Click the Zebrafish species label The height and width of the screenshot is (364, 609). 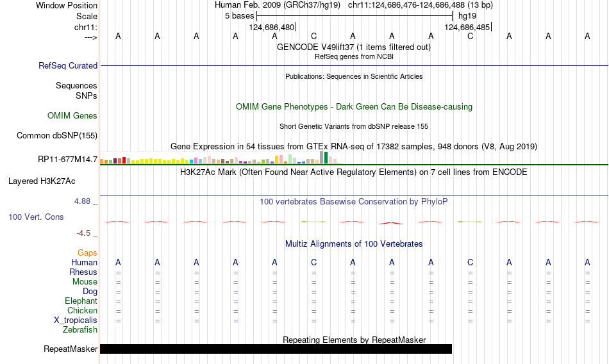point(80,329)
